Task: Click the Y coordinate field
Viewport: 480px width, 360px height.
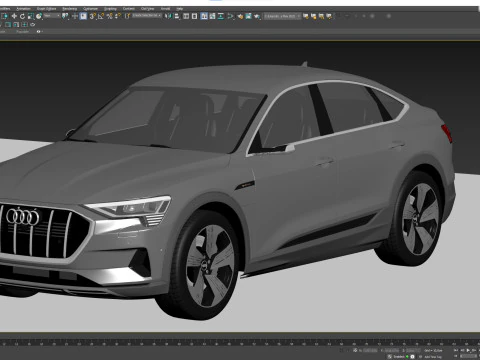Action: [x=392, y=350]
